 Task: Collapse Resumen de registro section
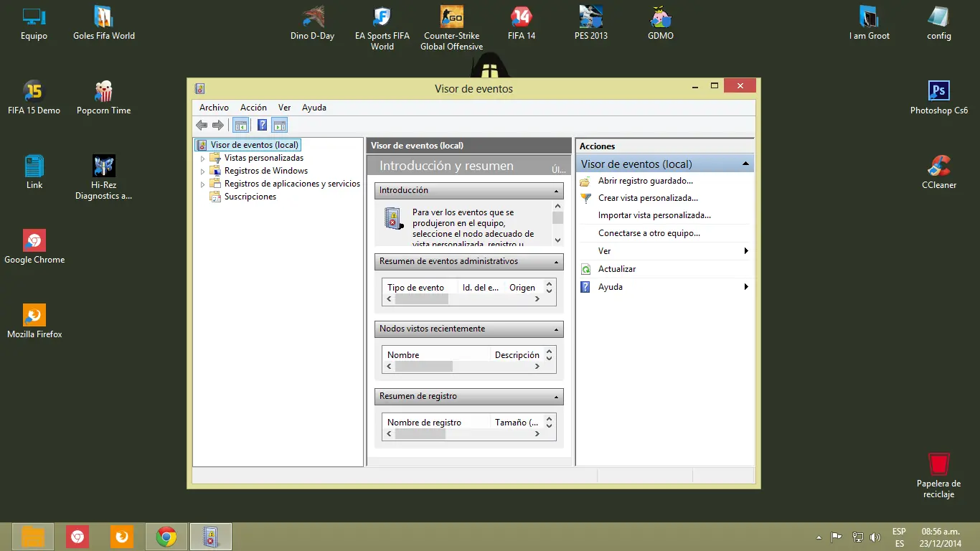557,397
